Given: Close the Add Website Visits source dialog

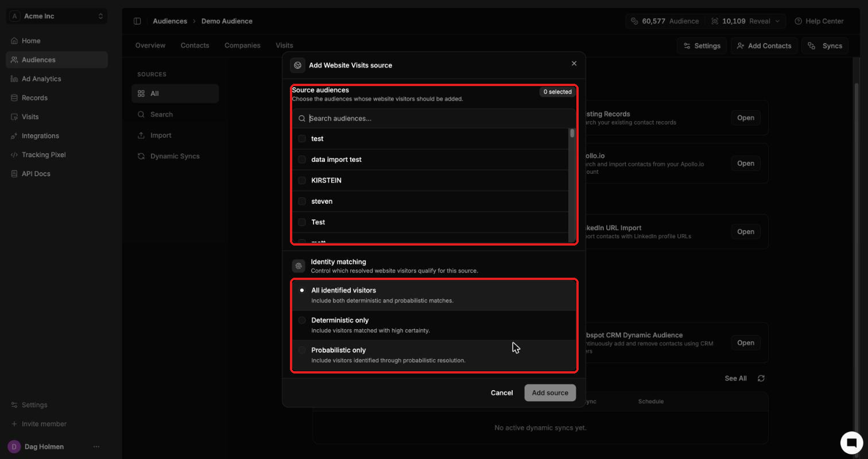Looking at the screenshot, I should point(574,64).
